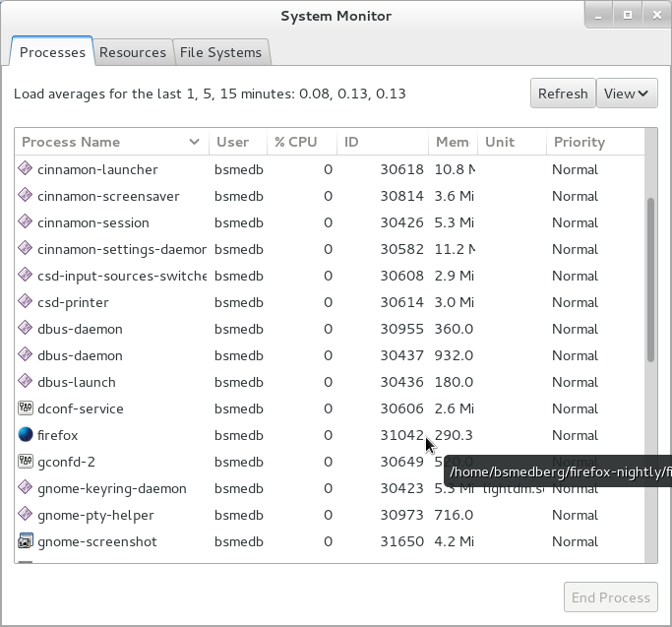
Task: Minimize the System Monitor window
Action: tap(598, 16)
